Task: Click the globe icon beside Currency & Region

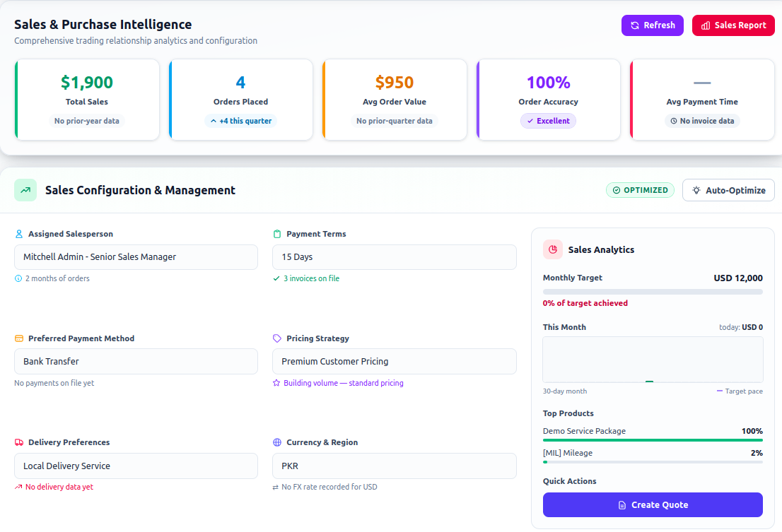Action: click(x=277, y=442)
